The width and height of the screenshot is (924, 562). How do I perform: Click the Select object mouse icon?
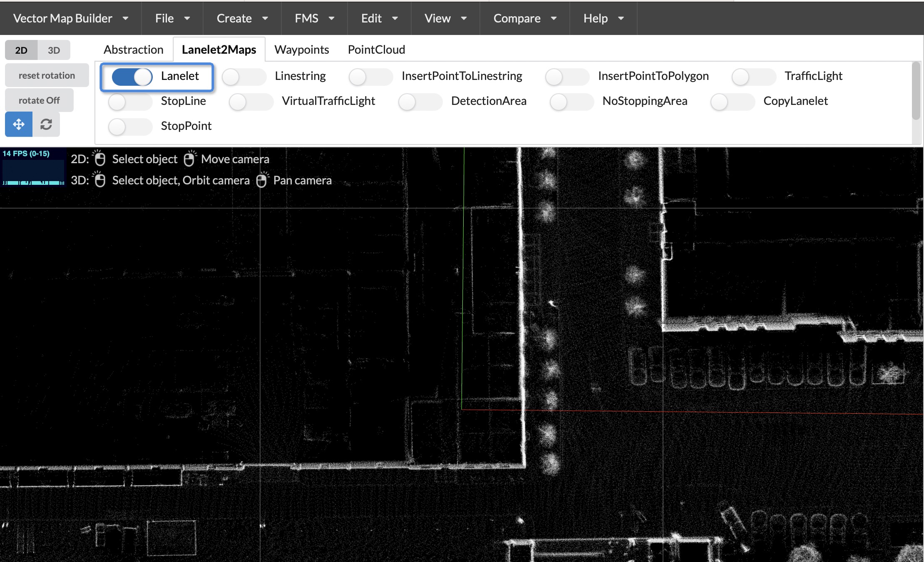coord(100,159)
